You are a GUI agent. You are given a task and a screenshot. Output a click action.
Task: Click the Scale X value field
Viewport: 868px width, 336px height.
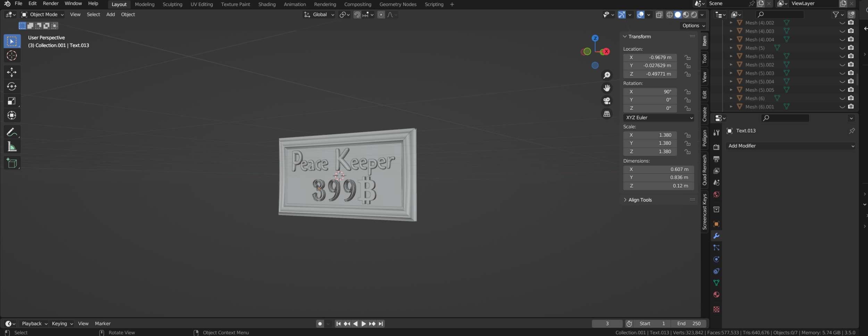click(650, 135)
